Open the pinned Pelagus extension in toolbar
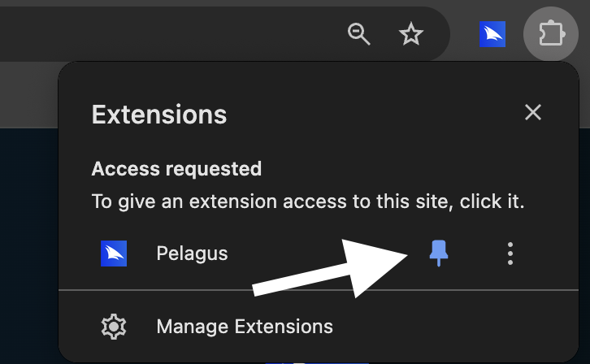 (x=492, y=34)
